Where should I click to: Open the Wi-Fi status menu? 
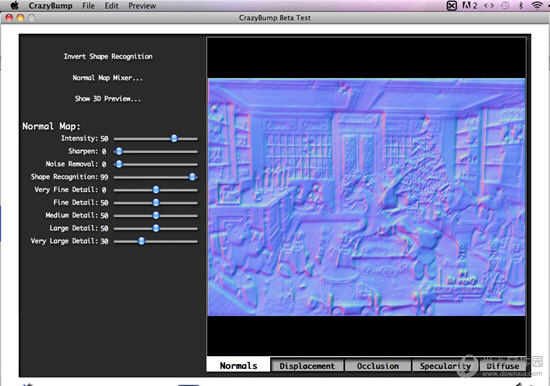coord(537,5)
